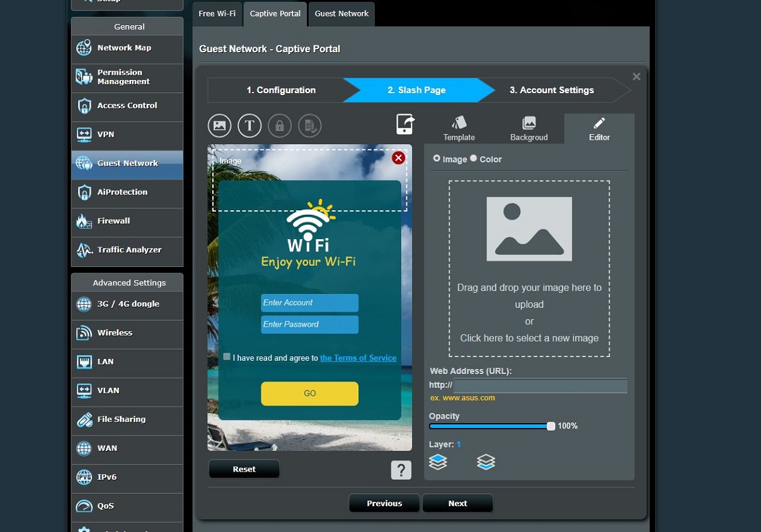This screenshot has height=532, width=761.
Task: Click the '100%' opacity value
Action: tap(568, 426)
